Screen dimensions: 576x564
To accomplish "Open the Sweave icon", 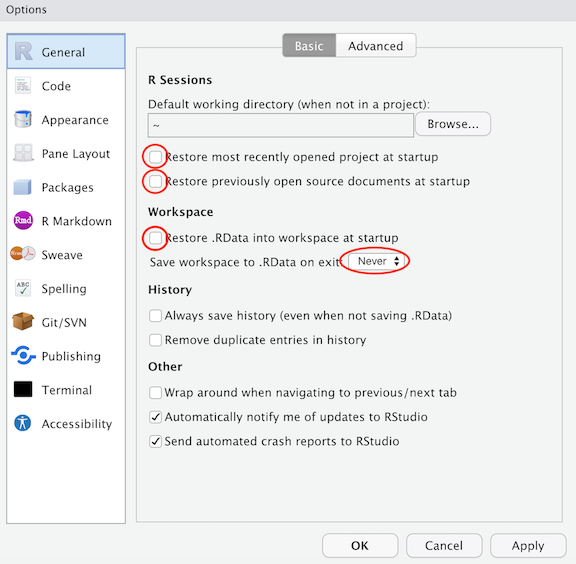I will tap(23, 254).
